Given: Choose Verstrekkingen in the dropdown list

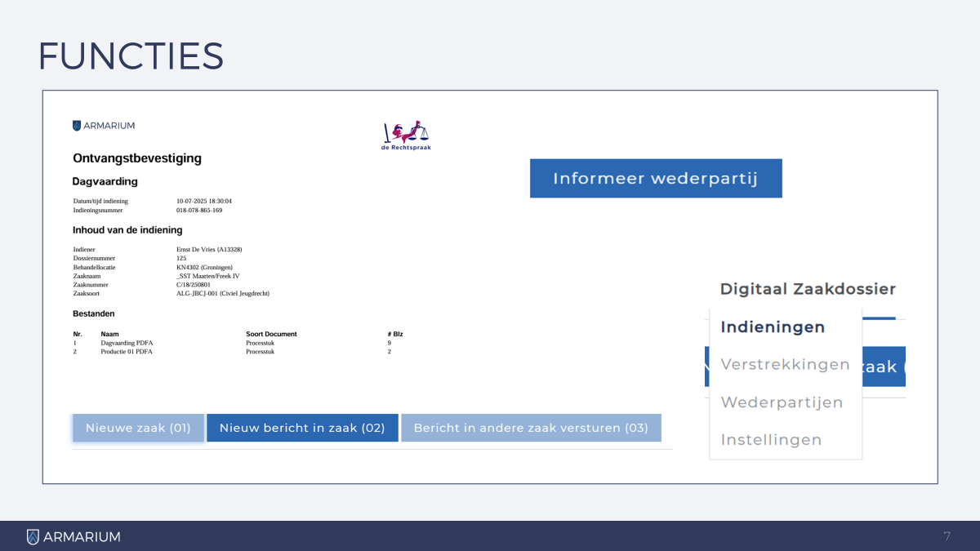Looking at the screenshot, I should [x=785, y=365].
